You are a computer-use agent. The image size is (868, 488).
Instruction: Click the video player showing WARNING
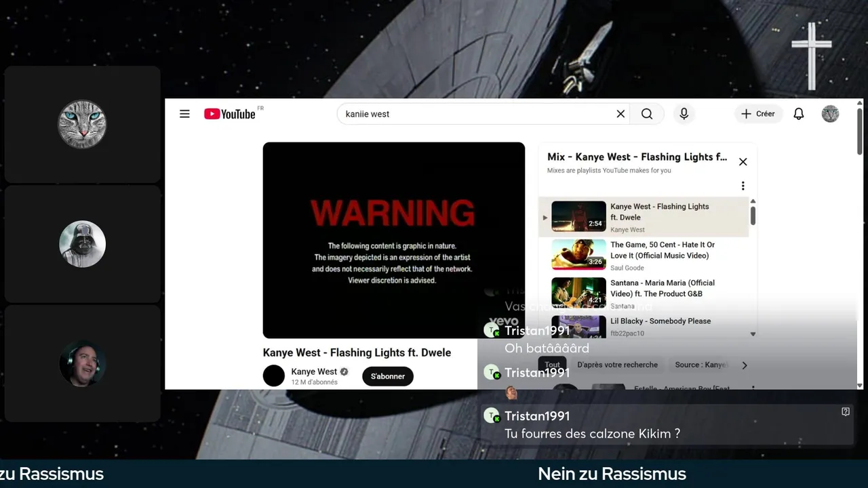(x=394, y=240)
